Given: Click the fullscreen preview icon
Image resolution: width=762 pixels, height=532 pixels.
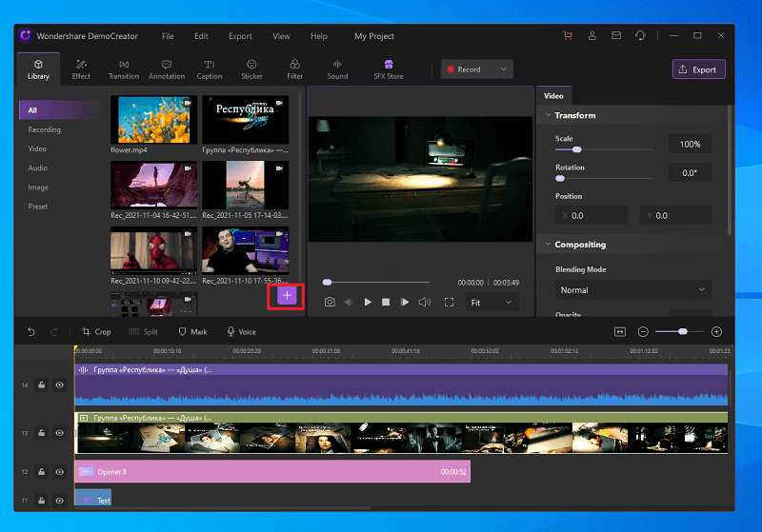Looking at the screenshot, I should tap(449, 302).
